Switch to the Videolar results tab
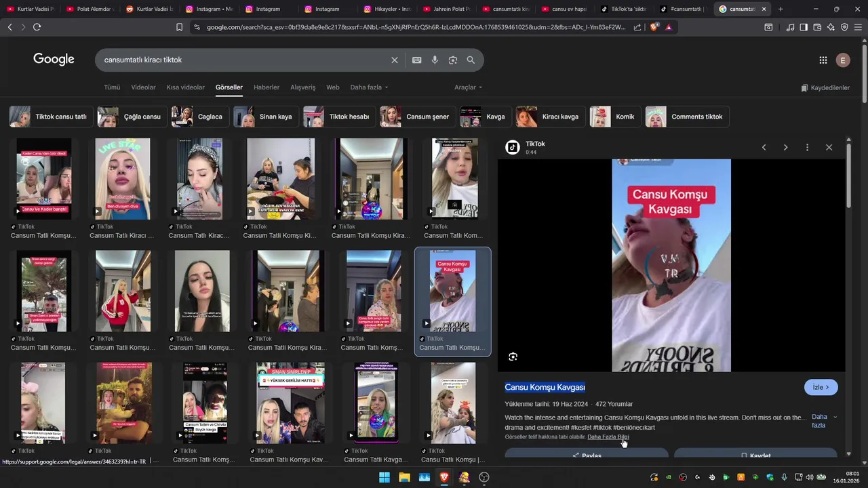This screenshot has width=868, height=488. point(143,87)
